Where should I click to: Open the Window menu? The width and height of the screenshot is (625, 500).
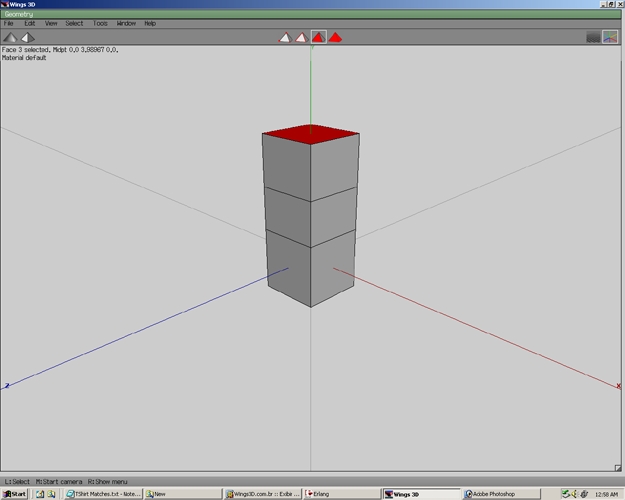pyautogui.click(x=126, y=24)
